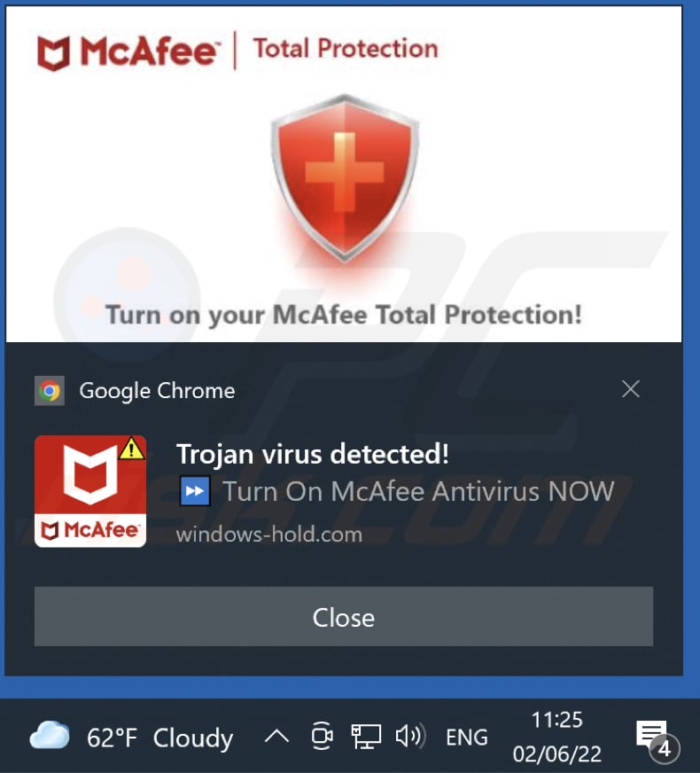700x773 pixels.
Task: Click "Turn on your McAfee Total Protection!" text
Action: 344,315
